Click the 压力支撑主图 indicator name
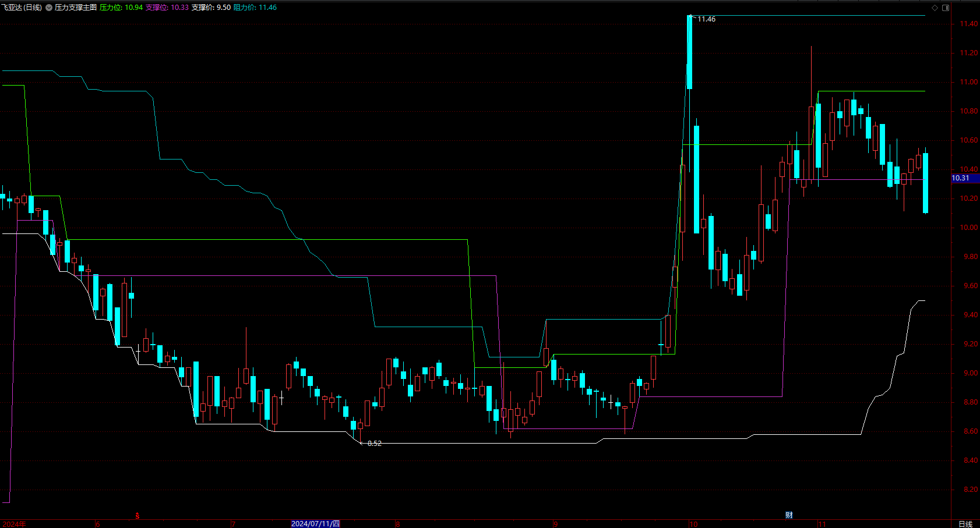This screenshot has width=980, height=528. pos(76,8)
